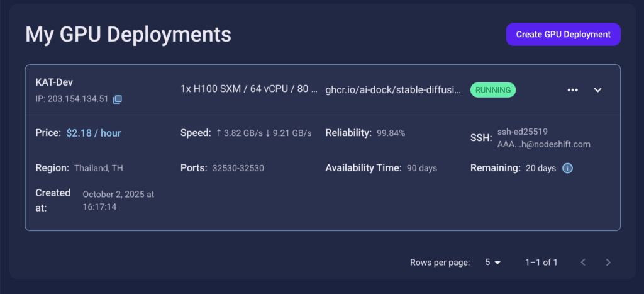Screen dimensions: 644x294
Task: Click the RUNNING status badge
Action: [493, 90]
